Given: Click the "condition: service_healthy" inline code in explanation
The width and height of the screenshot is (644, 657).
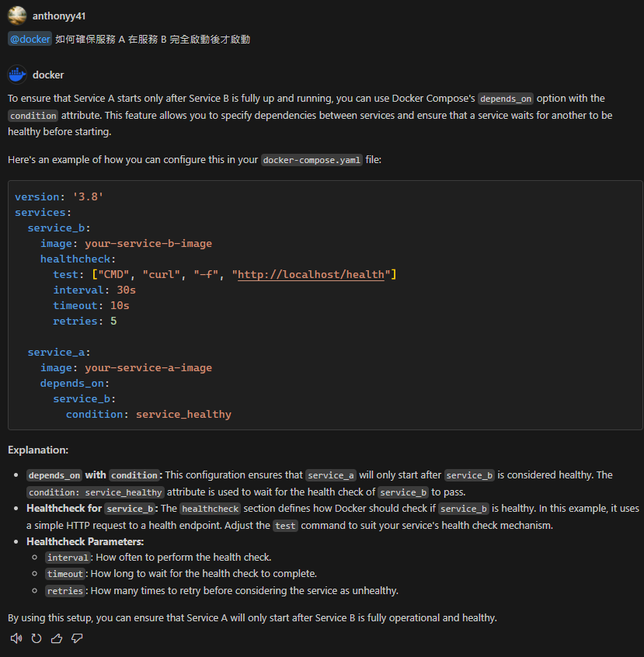Looking at the screenshot, I should coord(96,492).
